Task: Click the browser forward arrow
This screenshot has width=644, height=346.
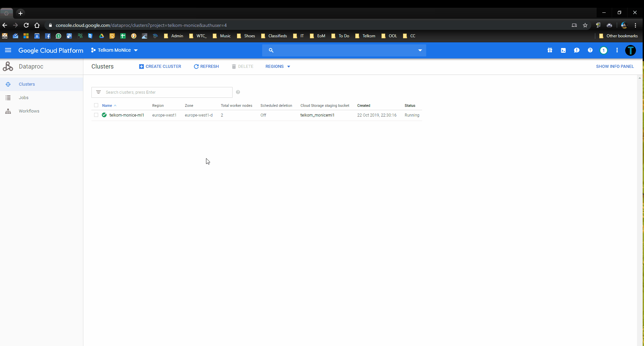Action: (x=15, y=25)
